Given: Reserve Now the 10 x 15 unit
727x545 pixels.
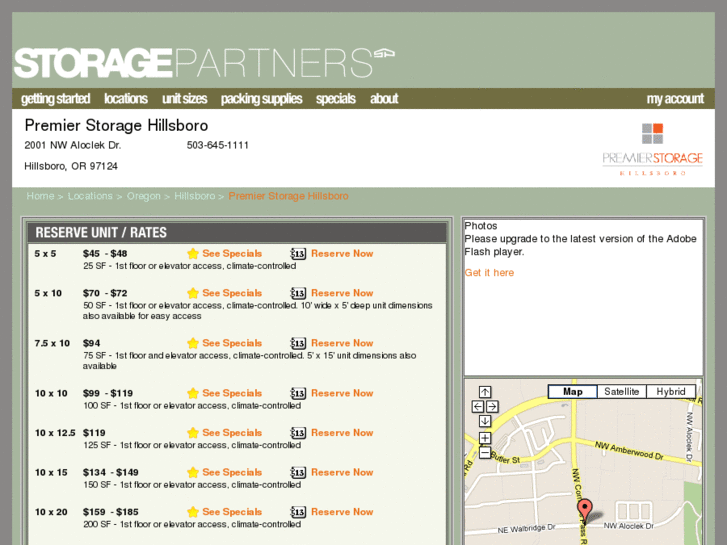Looking at the screenshot, I should coord(342,473).
